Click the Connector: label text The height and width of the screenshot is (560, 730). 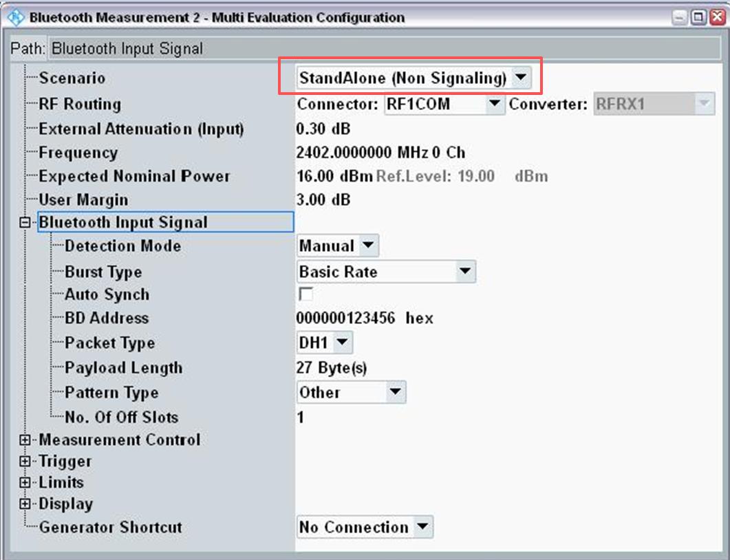click(x=338, y=104)
